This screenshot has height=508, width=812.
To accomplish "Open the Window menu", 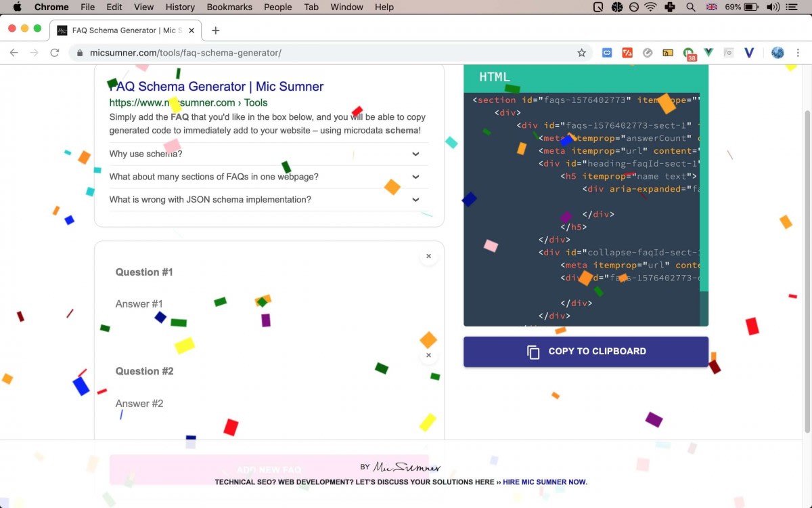I will pyautogui.click(x=346, y=7).
